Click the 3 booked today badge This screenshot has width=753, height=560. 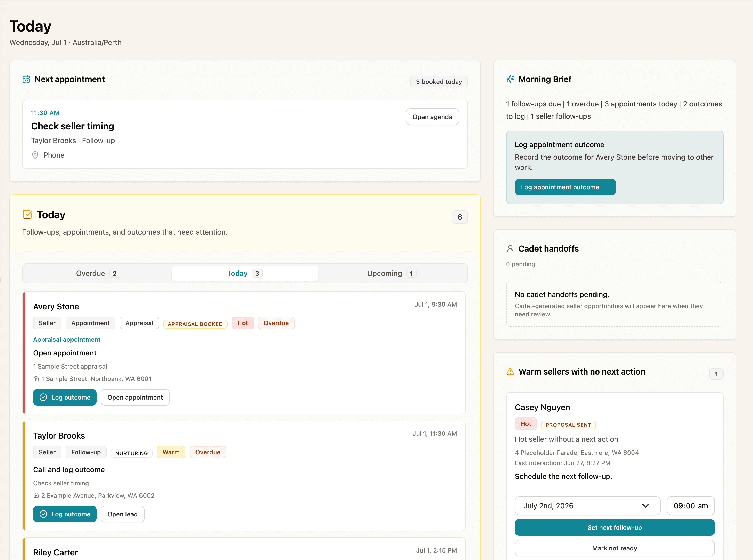point(439,82)
